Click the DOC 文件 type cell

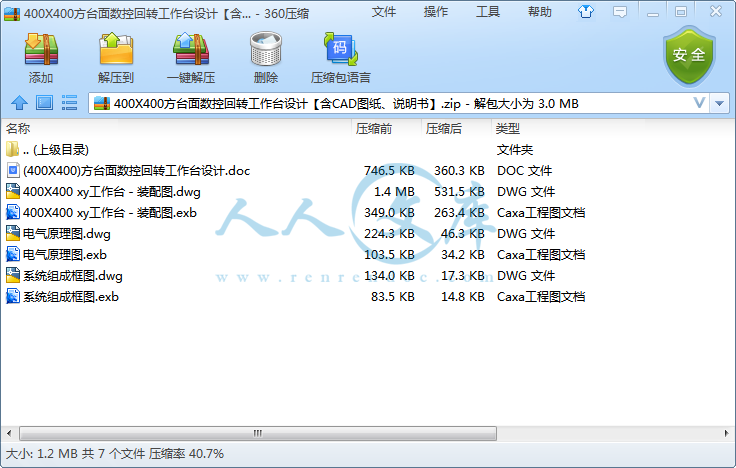click(524, 170)
